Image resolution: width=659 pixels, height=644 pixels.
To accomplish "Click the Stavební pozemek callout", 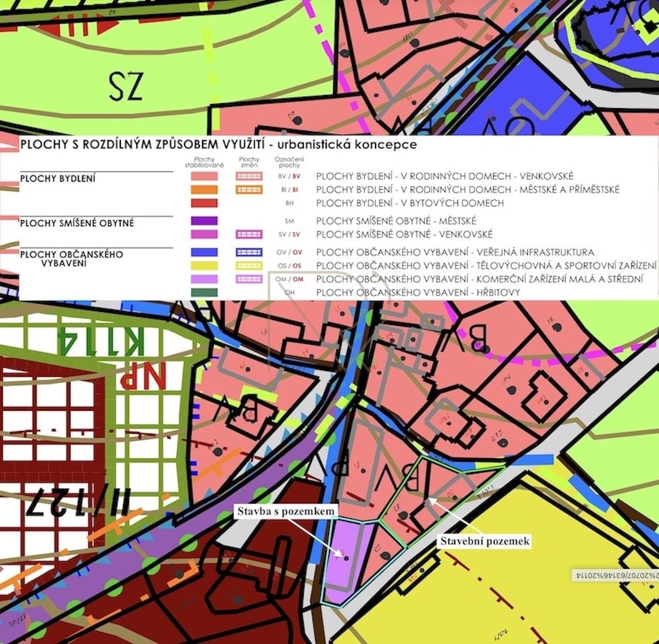I will click(486, 541).
